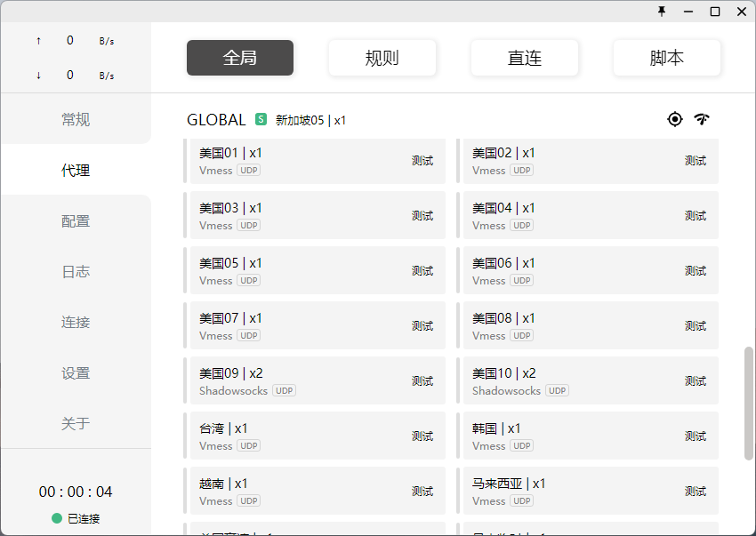
Task: Click the 00 : 00 : 04 connection timer
Action: 76,492
